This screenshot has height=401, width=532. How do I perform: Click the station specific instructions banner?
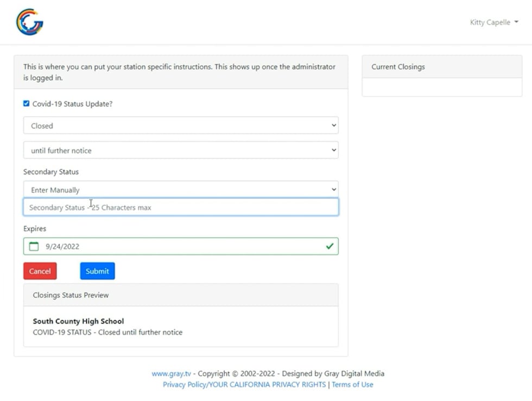(x=180, y=72)
